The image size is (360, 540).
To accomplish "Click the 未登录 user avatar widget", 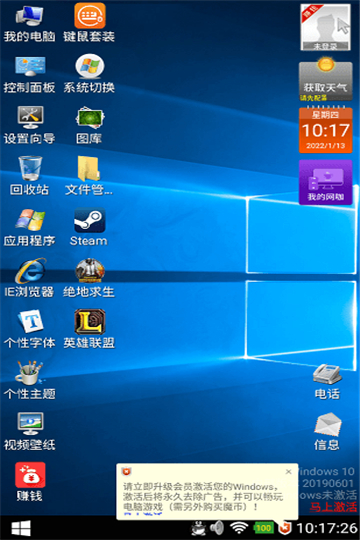I will point(326,28).
